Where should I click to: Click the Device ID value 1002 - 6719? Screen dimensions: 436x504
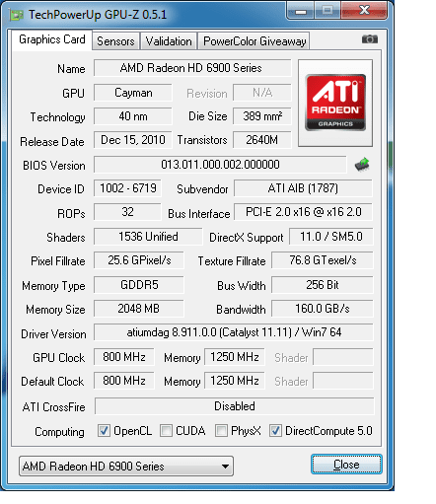click(x=127, y=188)
